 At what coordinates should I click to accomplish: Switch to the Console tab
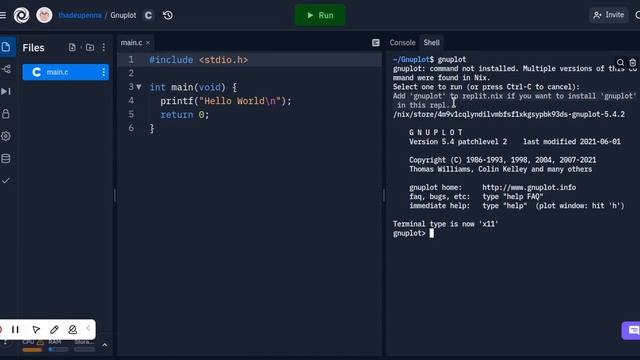click(x=402, y=42)
